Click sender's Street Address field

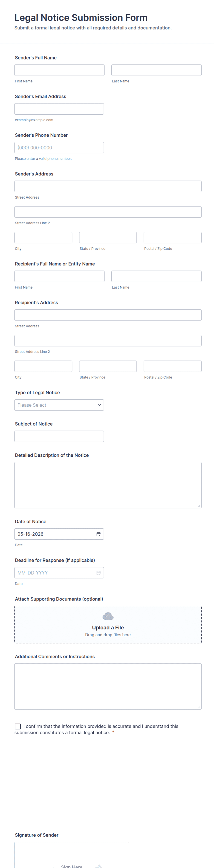pos(108,186)
